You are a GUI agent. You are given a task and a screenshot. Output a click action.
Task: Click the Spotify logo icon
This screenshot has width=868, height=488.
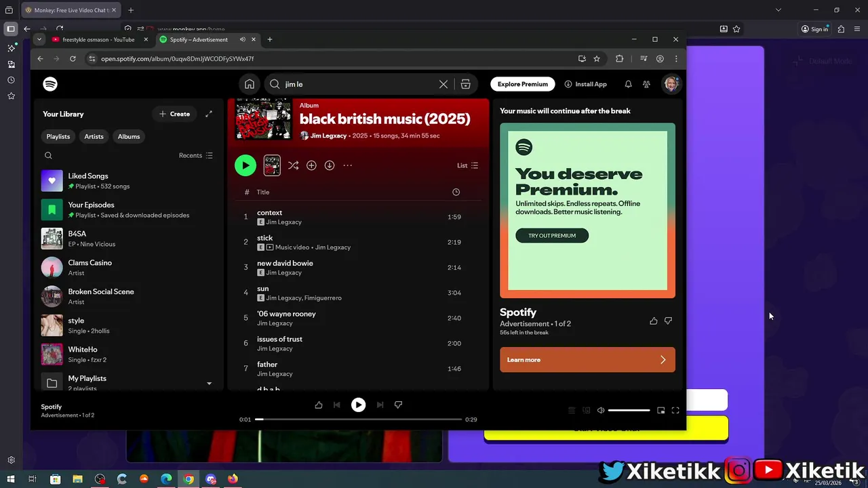coord(50,84)
